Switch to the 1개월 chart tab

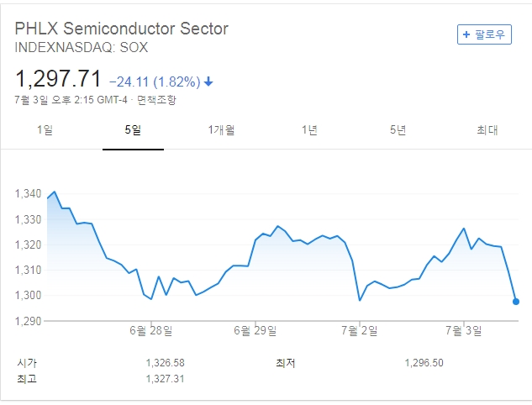[221, 129]
